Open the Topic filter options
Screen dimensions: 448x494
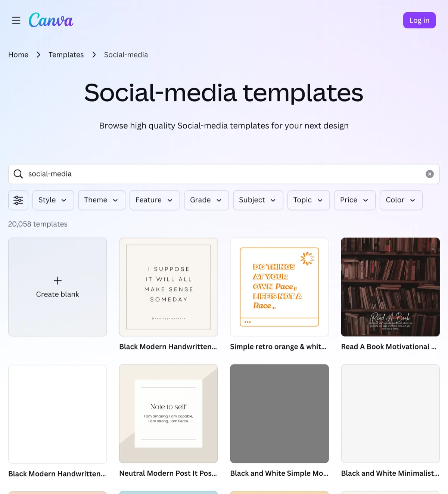[308, 200]
